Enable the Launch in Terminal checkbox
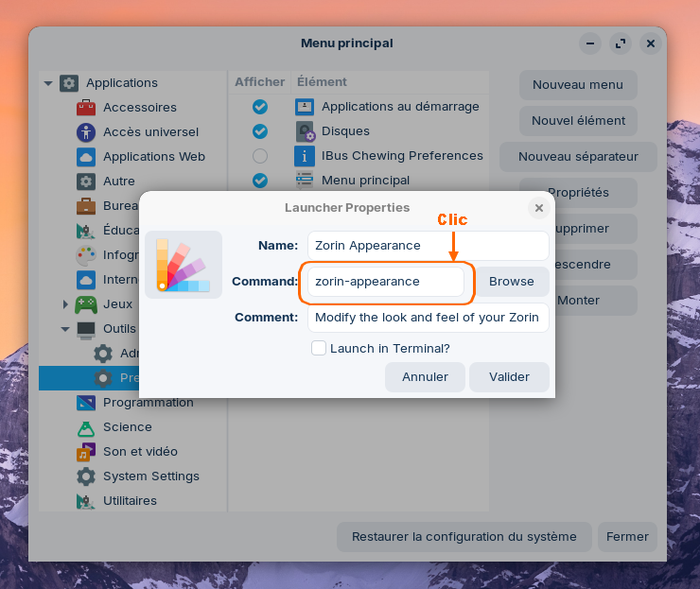The width and height of the screenshot is (700, 589). coord(319,348)
